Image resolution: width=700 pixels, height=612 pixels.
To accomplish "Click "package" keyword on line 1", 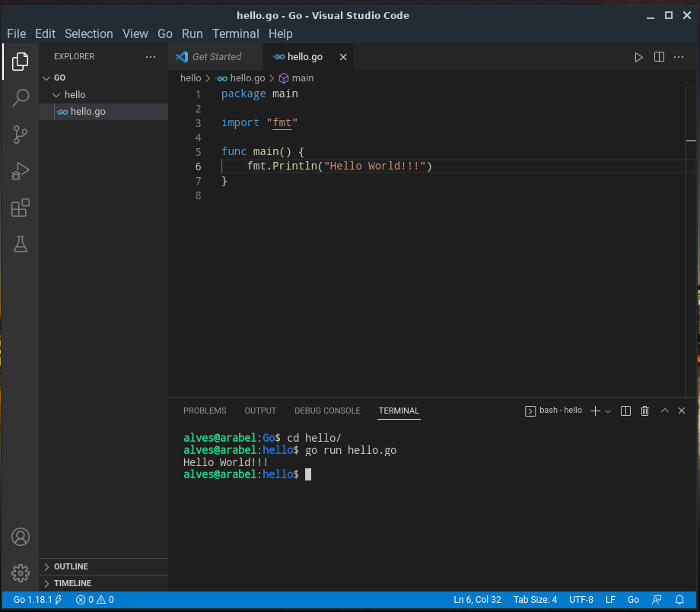I will tap(243, 94).
